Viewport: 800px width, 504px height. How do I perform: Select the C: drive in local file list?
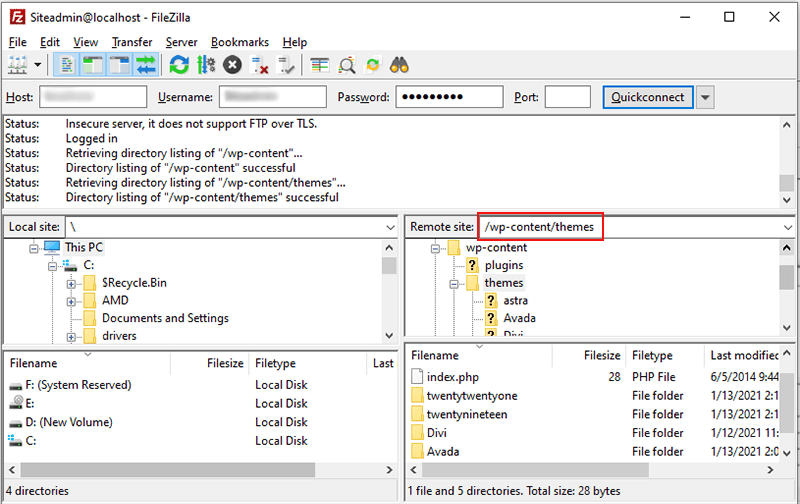tap(31, 441)
